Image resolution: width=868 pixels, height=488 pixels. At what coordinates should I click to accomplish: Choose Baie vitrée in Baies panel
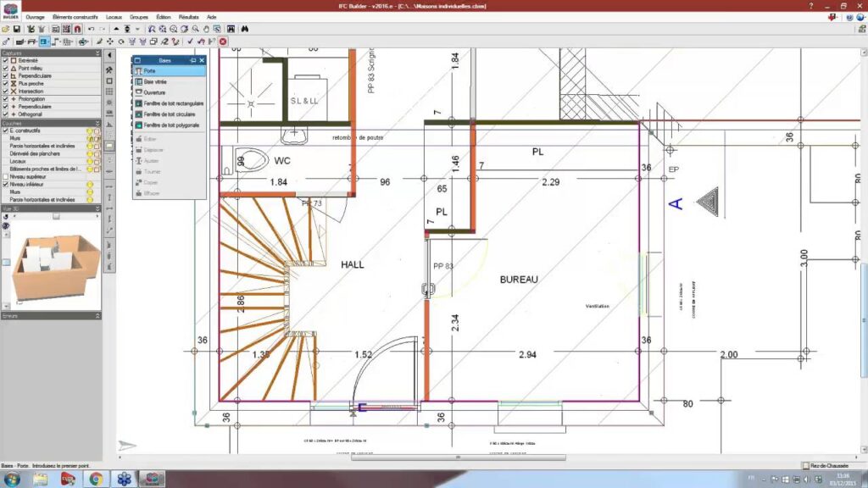pos(155,81)
